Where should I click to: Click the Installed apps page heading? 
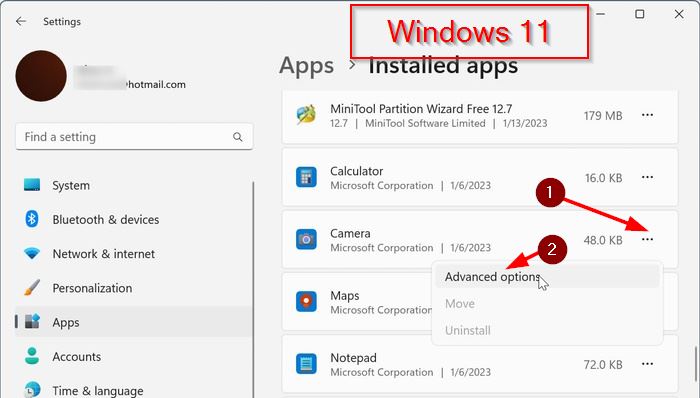point(443,66)
